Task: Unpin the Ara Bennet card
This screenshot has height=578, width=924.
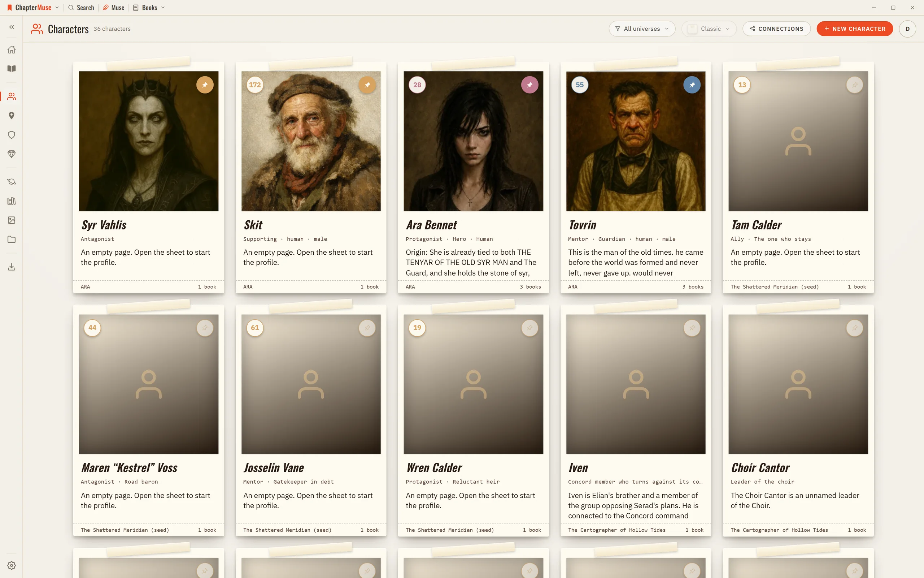Action: pyautogui.click(x=529, y=85)
